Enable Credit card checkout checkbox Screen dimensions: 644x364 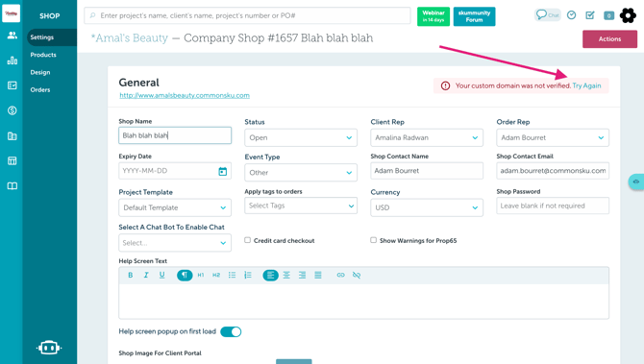[x=247, y=240]
